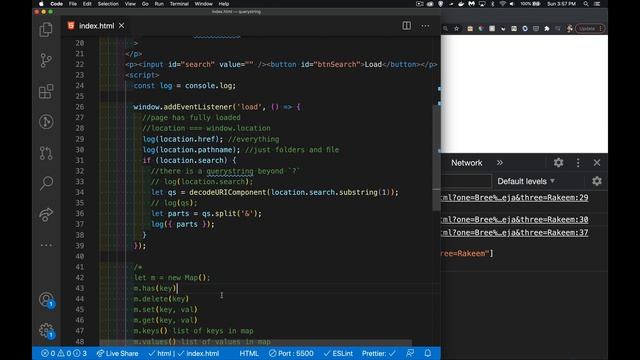Click the browser zoom magnifier icon in the address bar
This screenshot has height=360, width=640.
[x=445, y=29]
